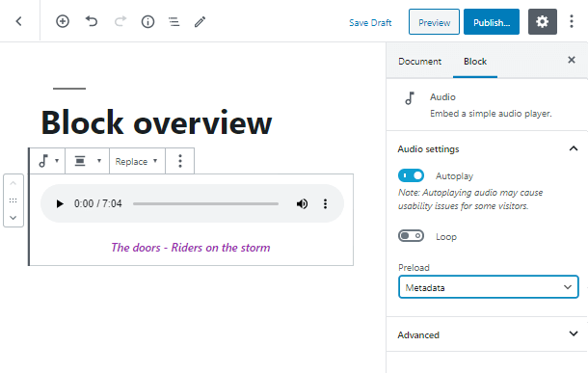Click the Publish button
Viewport: 588px width, 373px height.
pyautogui.click(x=492, y=22)
